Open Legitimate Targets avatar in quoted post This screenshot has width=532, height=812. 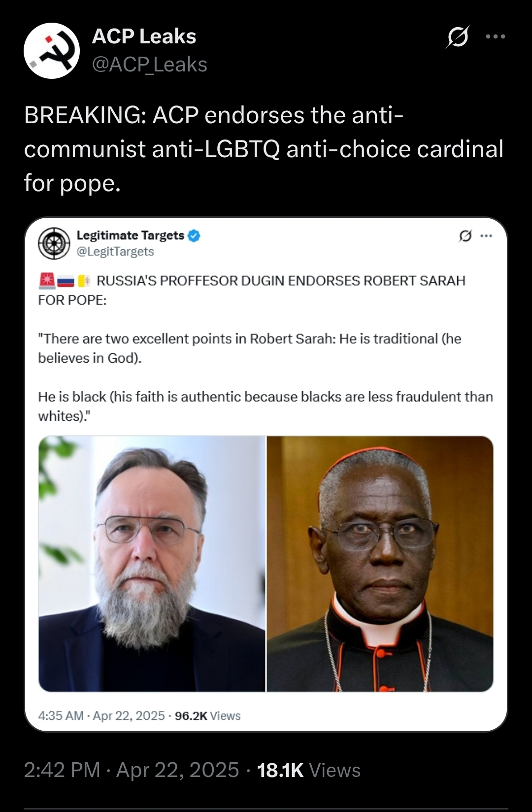54,243
